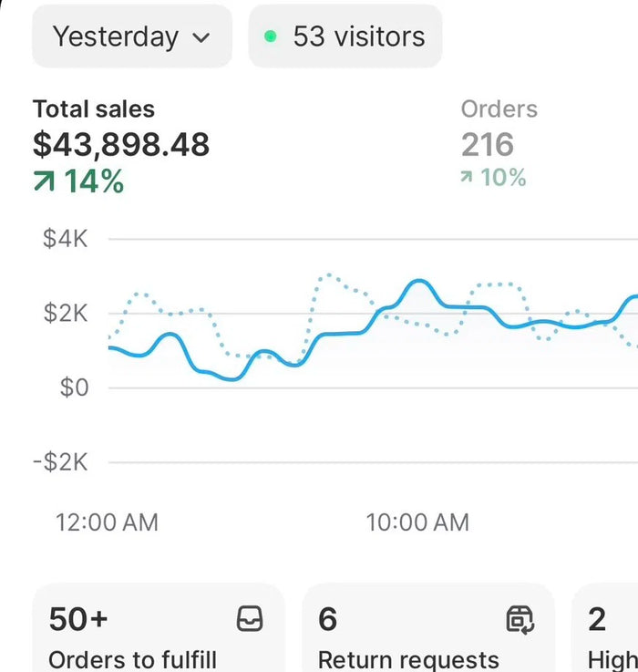Click the chevron beside Yesterday
This screenshot has height=672, width=638.
(x=201, y=37)
